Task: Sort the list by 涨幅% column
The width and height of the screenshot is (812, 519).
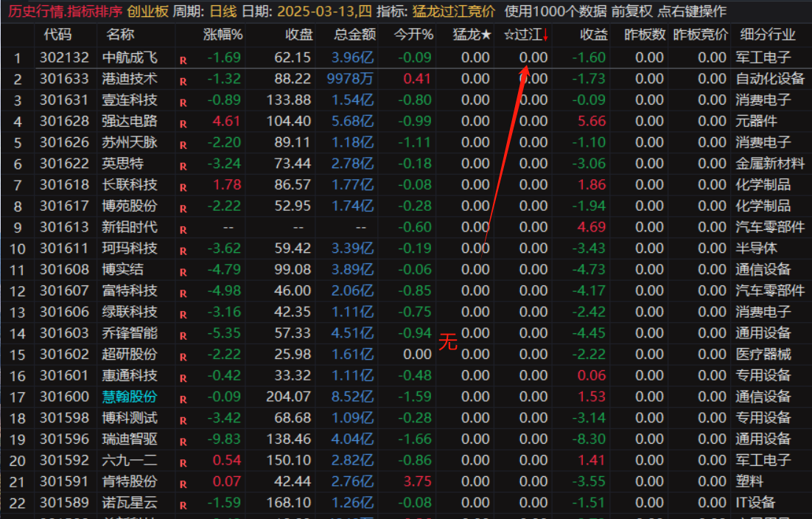Action: click(x=223, y=35)
